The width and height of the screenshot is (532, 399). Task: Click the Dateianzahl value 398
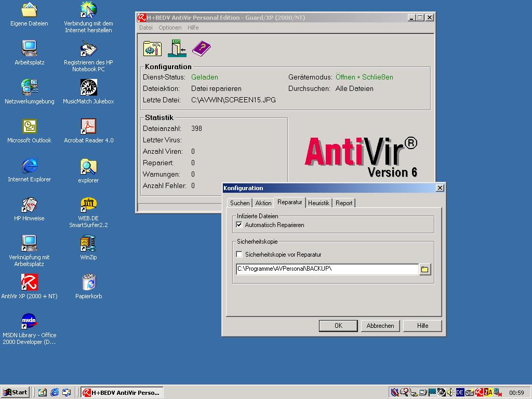tap(196, 128)
